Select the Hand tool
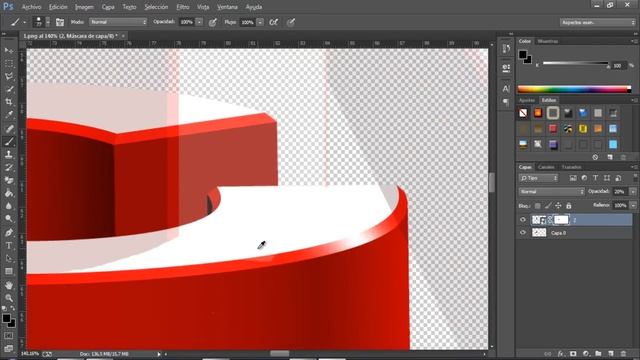 pyautogui.click(x=9, y=285)
